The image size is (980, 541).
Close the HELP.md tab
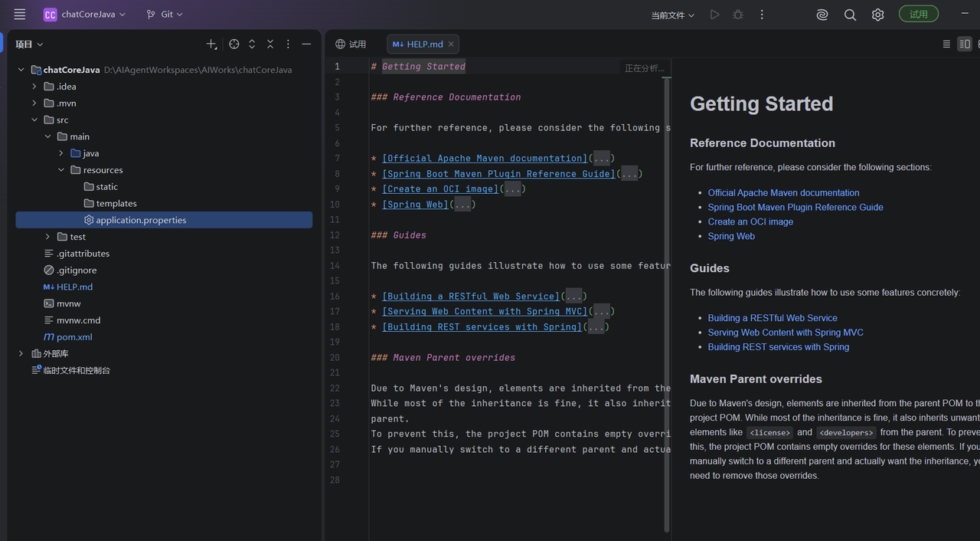(x=452, y=44)
